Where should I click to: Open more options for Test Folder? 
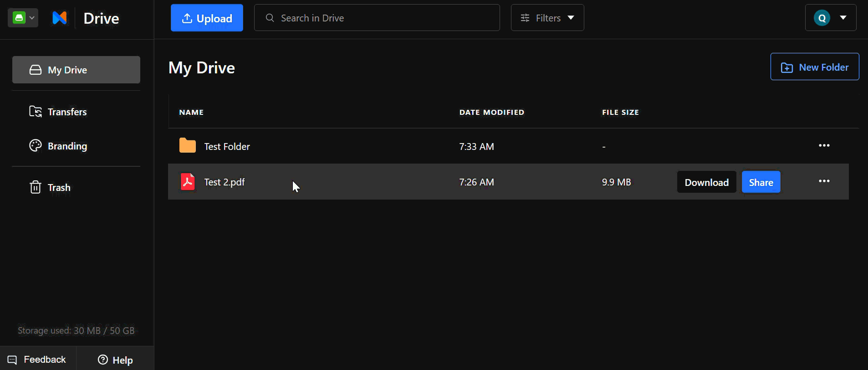click(824, 145)
